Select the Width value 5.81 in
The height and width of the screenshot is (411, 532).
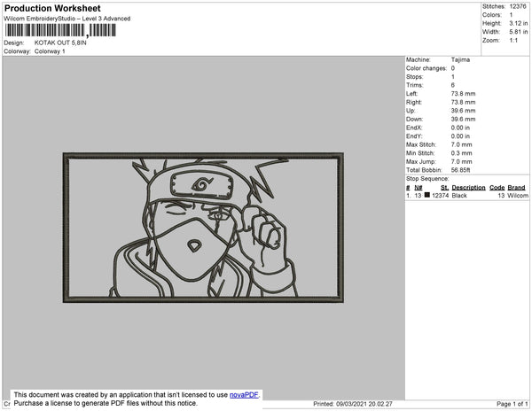click(519, 32)
